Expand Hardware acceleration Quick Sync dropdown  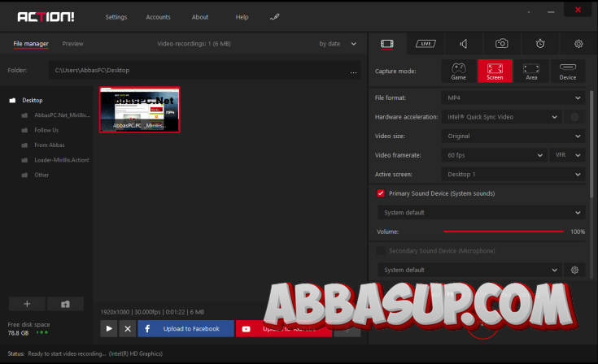click(501, 117)
